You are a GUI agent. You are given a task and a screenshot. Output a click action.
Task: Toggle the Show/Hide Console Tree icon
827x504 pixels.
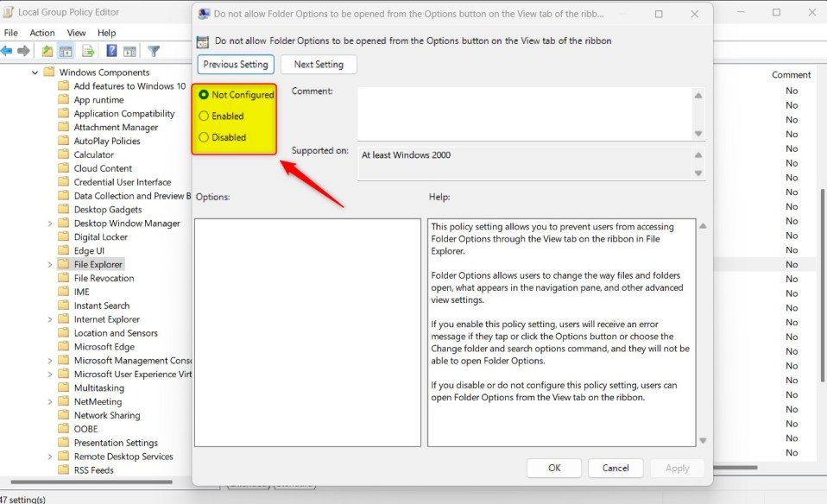pos(66,50)
